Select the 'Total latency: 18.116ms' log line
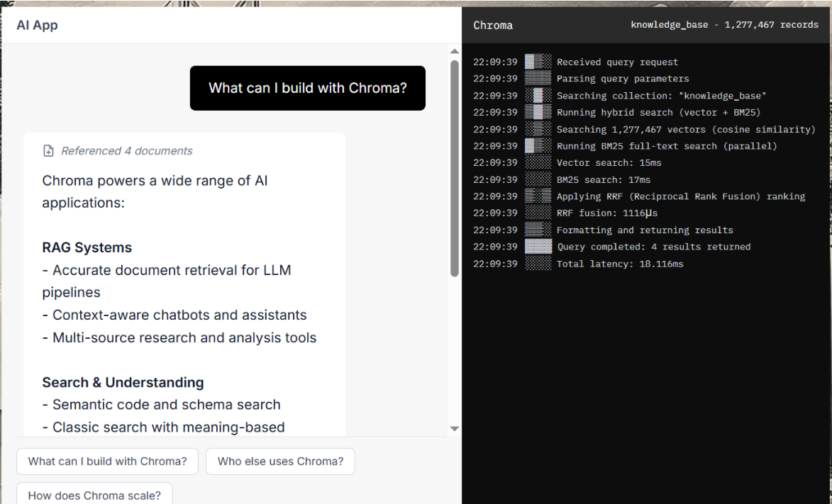832x504 pixels. click(620, 264)
